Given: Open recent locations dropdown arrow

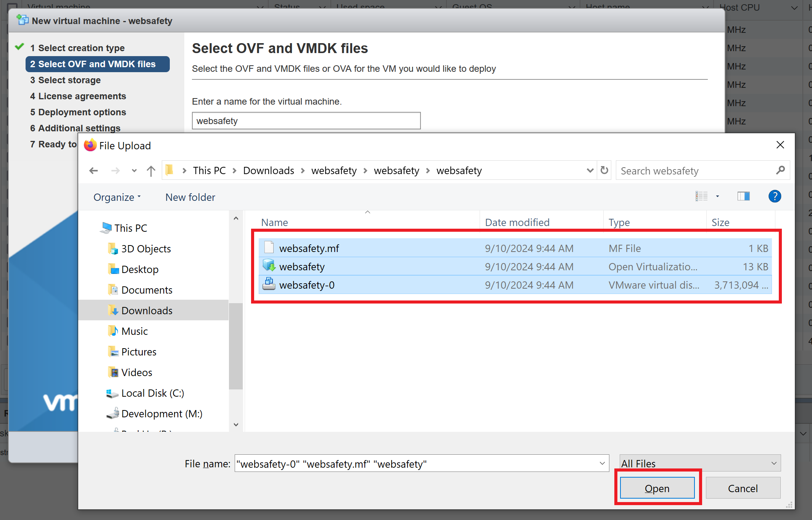Looking at the screenshot, I should 134,171.
